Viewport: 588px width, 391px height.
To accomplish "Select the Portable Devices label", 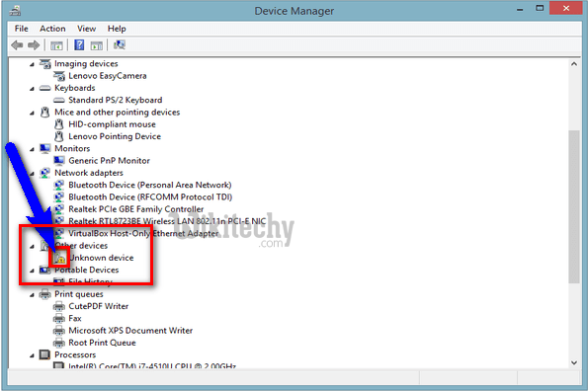I will click(87, 270).
